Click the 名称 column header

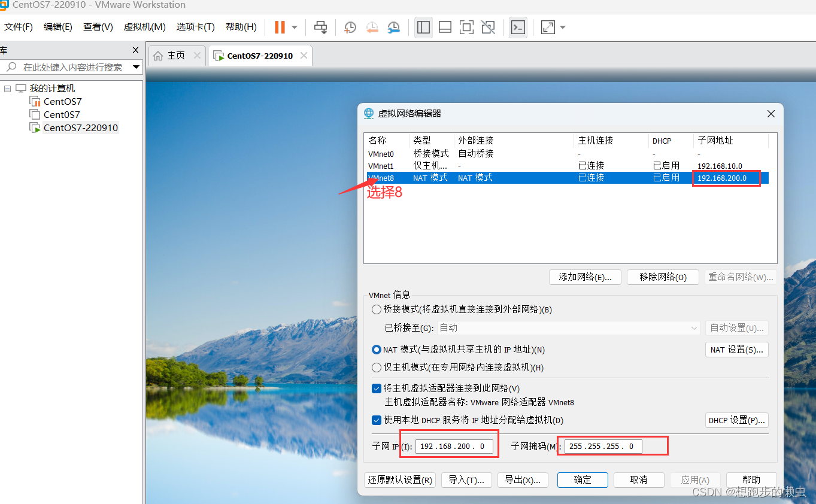(387, 141)
